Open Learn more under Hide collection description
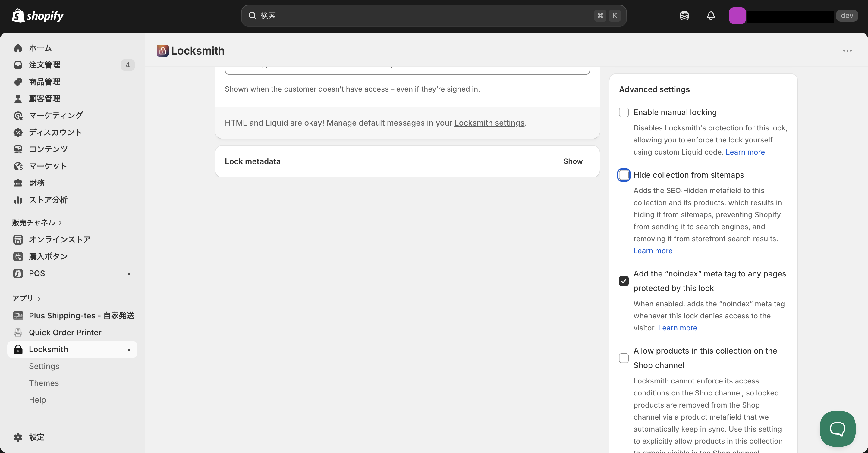Screen dimensions: 868x453 pos(653,251)
